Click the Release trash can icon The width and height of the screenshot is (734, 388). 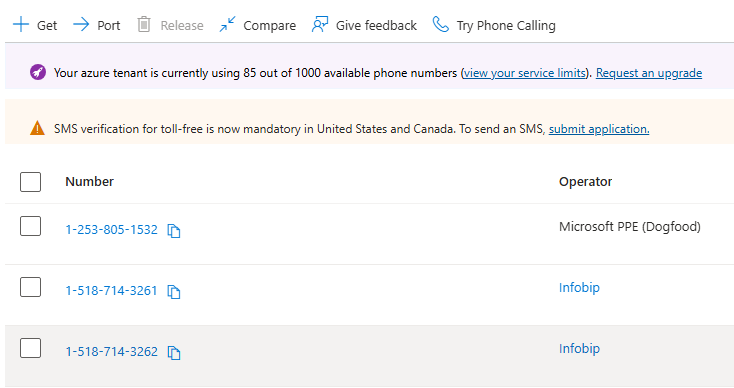(x=144, y=24)
